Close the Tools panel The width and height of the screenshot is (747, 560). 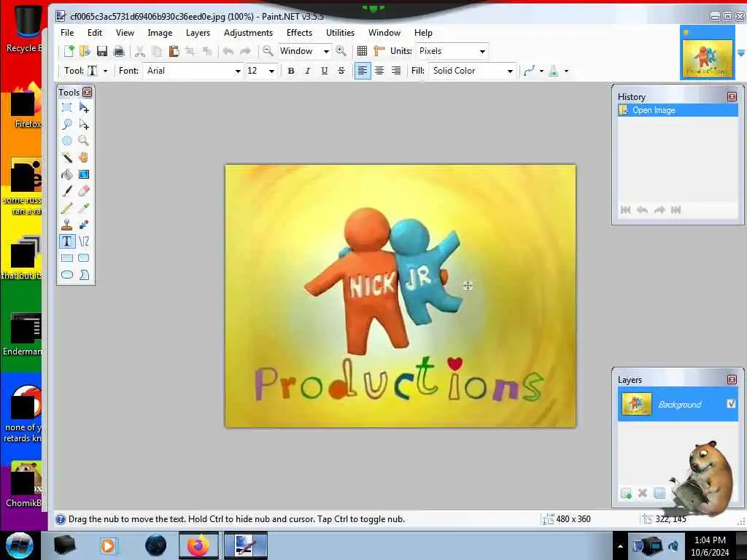[88, 92]
